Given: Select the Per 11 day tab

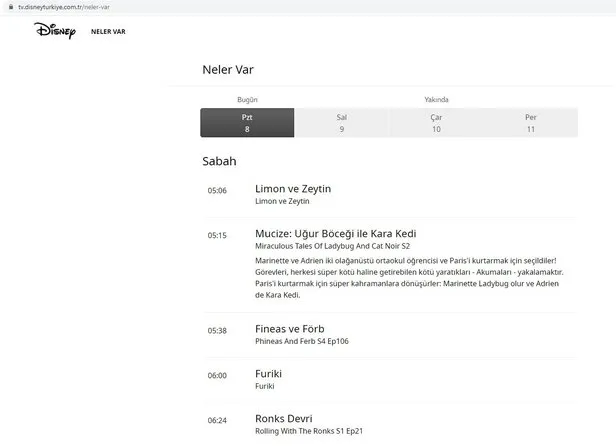Looking at the screenshot, I should [x=530, y=123].
